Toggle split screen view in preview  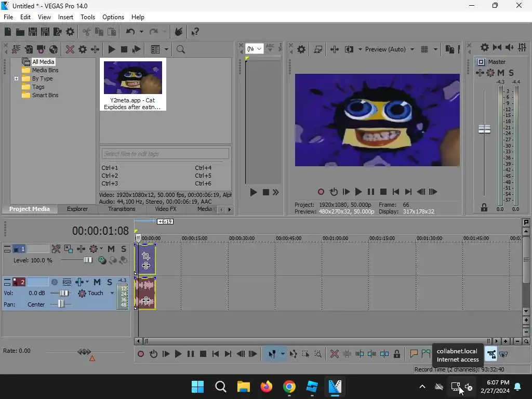pyautogui.click(x=349, y=49)
